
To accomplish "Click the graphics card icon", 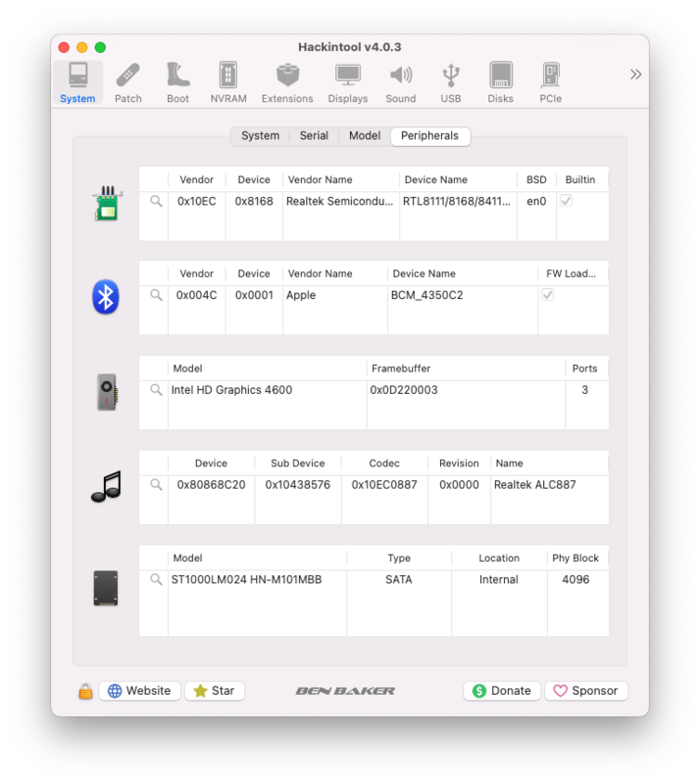I will pyautogui.click(x=107, y=392).
